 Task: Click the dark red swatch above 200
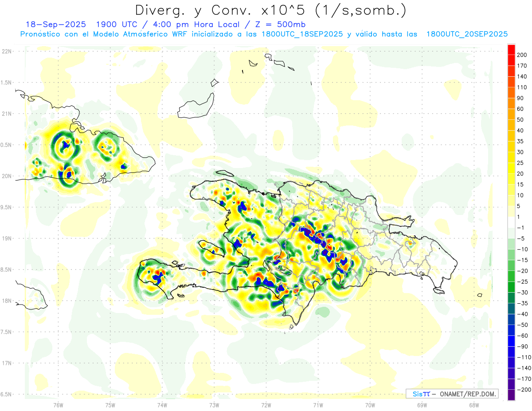511,48
